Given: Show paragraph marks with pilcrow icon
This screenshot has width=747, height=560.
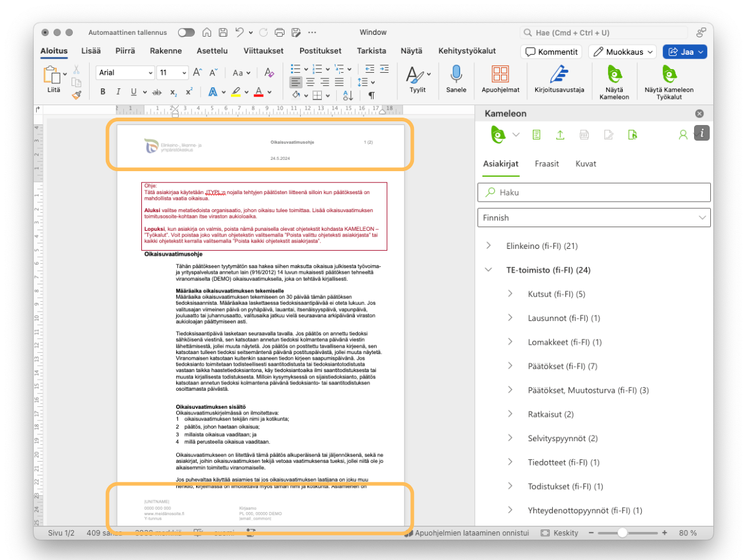Looking at the screenshot, I should tap(371, 95).
